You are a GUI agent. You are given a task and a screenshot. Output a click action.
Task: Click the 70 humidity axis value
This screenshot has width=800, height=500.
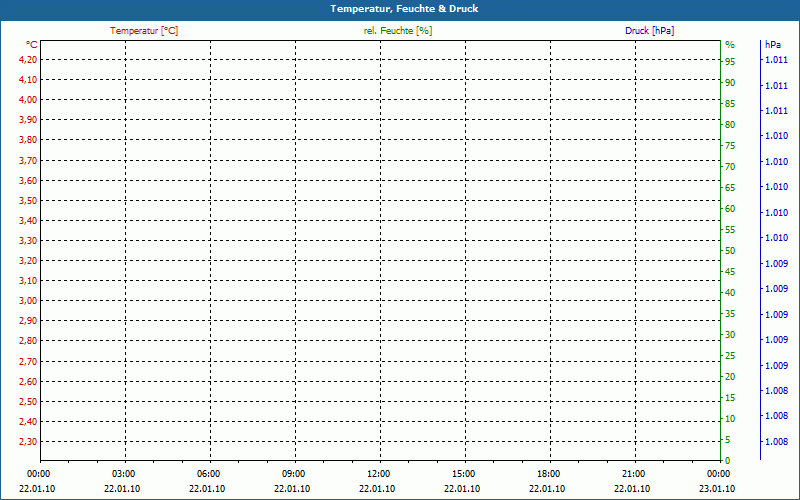click(730, 167)
